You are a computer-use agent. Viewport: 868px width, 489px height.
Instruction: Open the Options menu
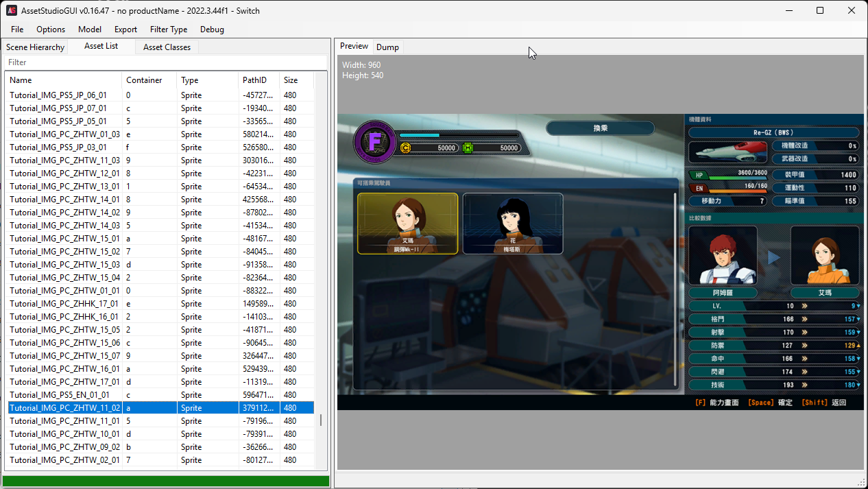(x=51, y=29)
